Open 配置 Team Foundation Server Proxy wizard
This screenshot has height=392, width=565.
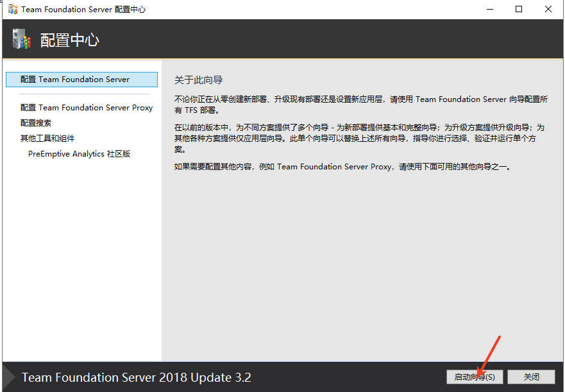(87, 108)
